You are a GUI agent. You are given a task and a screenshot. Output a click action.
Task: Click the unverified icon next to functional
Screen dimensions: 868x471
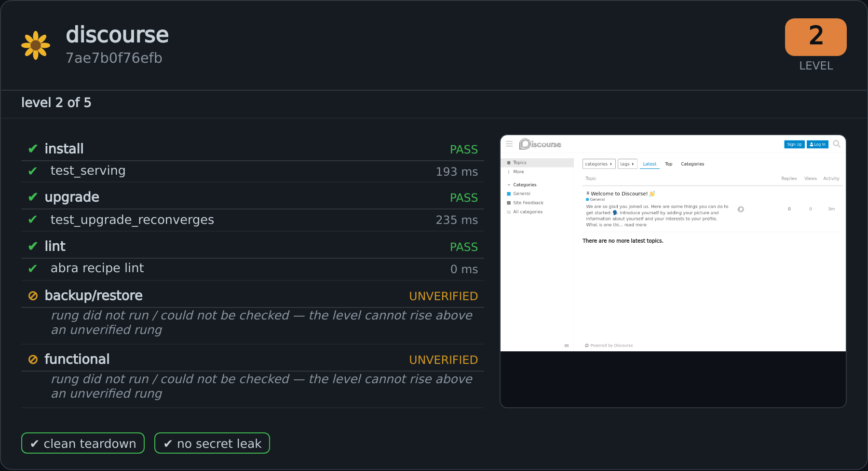pyautogui.click(x=33, y=360)
